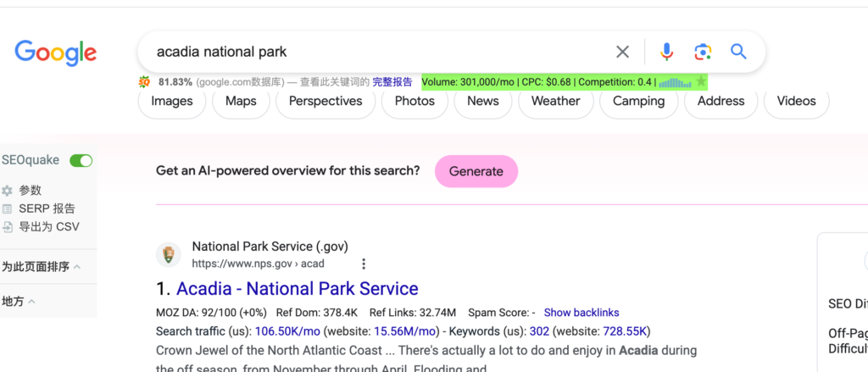This screenshot has height=372, width=868.
Task: Click the Ref Links: 32.74M value
Action: (413, 313)
